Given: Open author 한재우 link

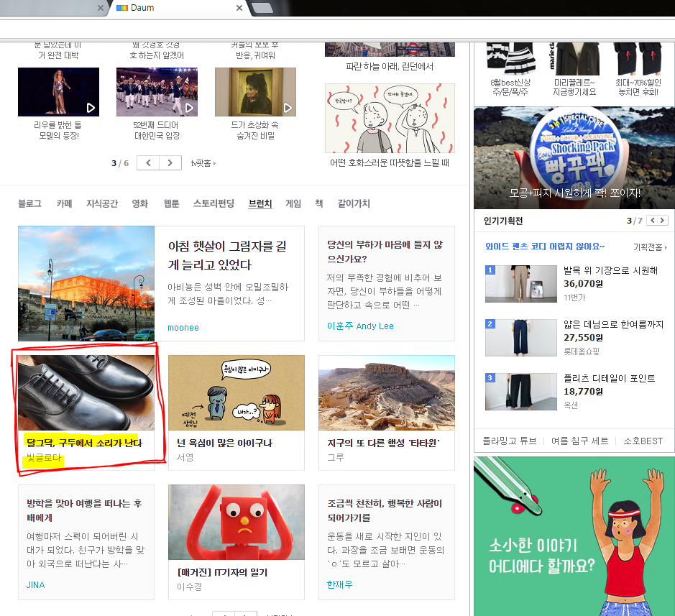Looking at the screenshot, I should coord(339,584).
